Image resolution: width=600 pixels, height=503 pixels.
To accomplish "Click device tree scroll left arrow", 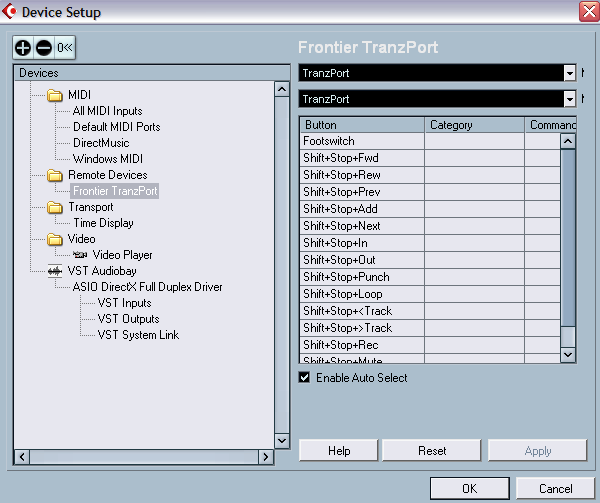I will click(22, 457).
